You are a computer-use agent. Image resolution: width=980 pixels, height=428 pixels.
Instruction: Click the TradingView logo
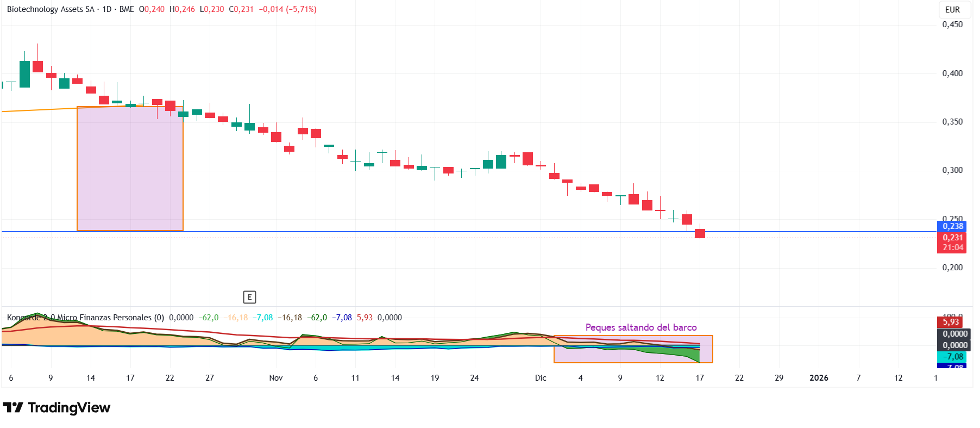(x=56, y=408)
